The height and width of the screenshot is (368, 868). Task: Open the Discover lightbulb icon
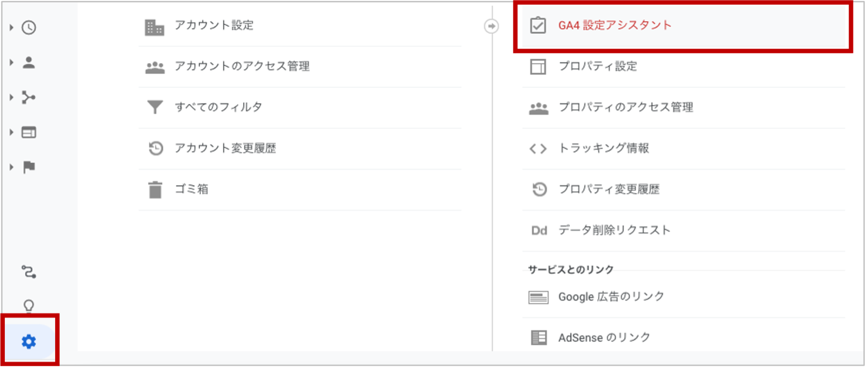point(29,305)
